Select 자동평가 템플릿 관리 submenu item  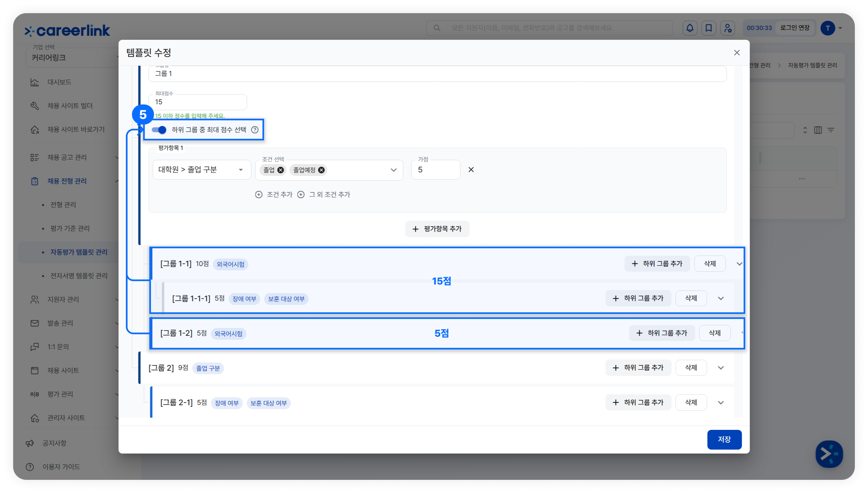coord(79,252)
